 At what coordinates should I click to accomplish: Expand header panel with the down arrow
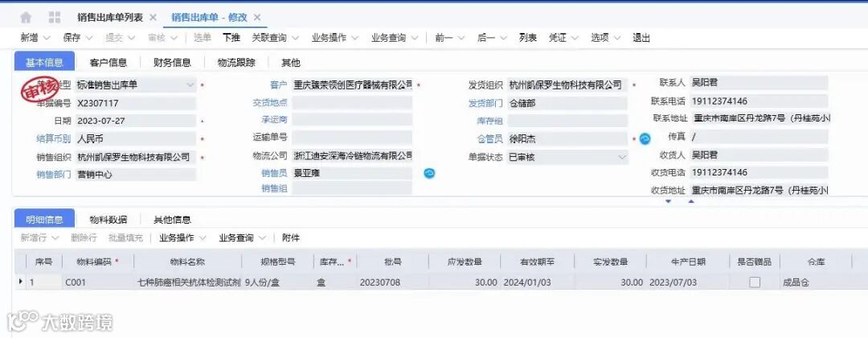668,202
